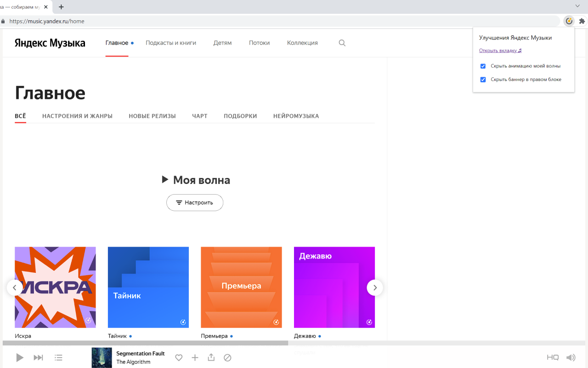
Task: Click the site lock icon
Action: point(3,21)
